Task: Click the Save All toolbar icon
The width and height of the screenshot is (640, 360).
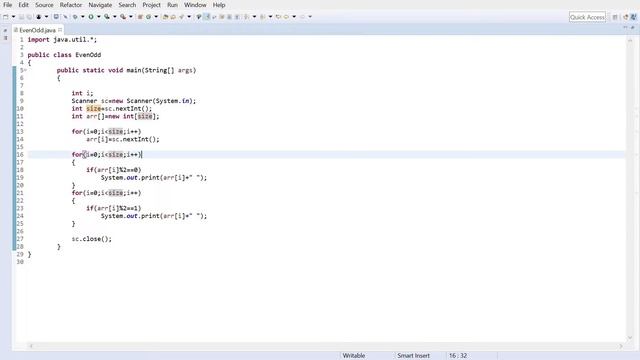Action: (x=29, y=17)
